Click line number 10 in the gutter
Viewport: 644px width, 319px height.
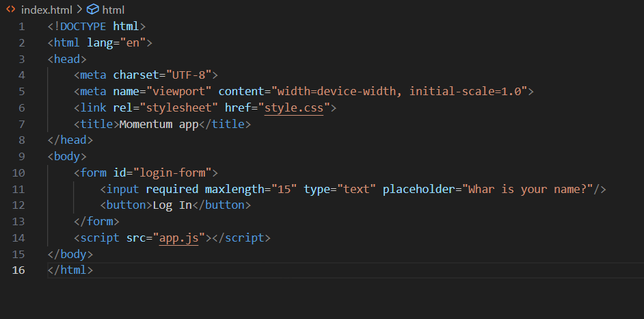coord(18,173)
